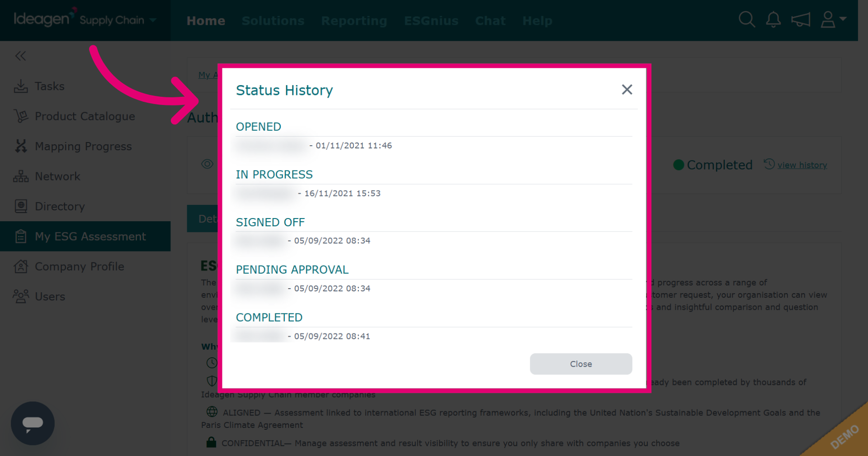Open Mapping Progress in sidebar
Screen dimensions: 868x456
tap(85, 146)
